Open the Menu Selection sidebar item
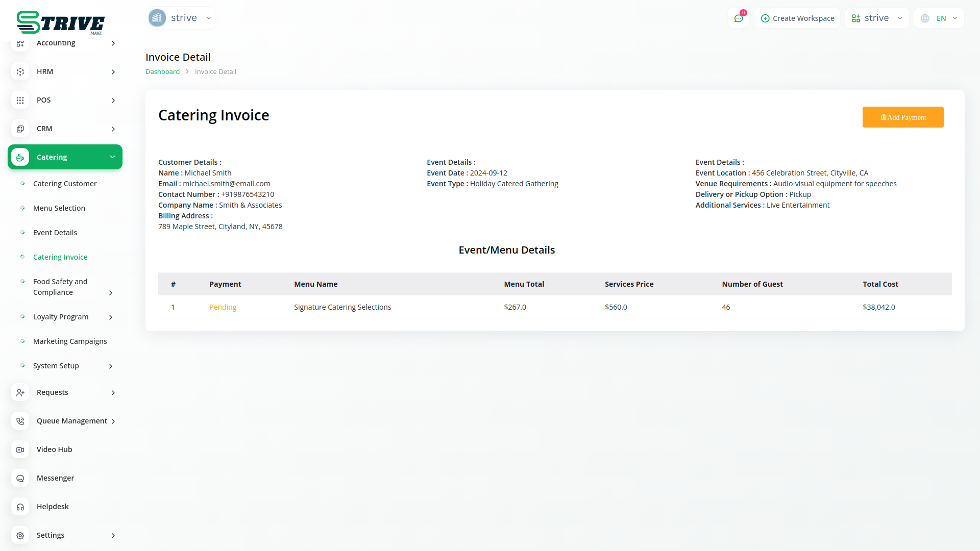This screenshot has width=980, height=551. click(x=59, y=208)
